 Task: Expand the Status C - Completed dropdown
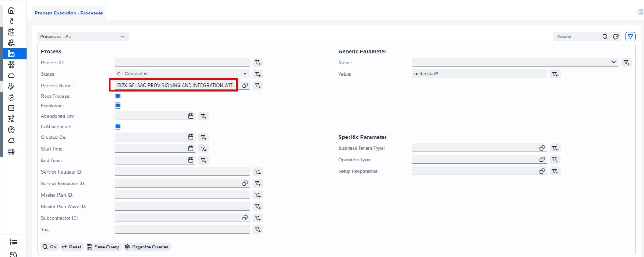click(182, 73)
